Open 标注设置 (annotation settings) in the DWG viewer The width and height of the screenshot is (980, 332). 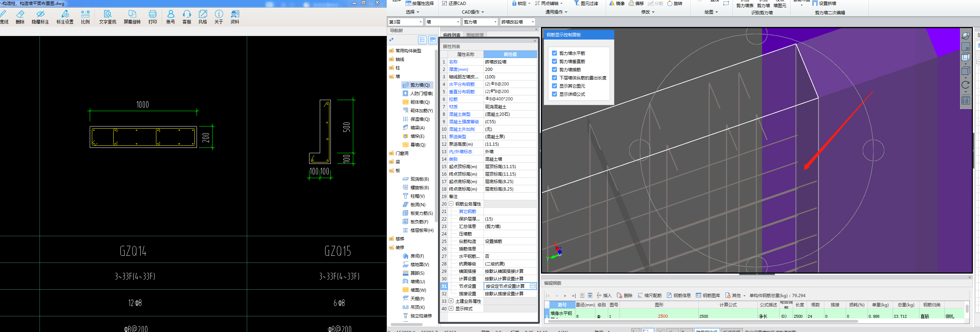(x=65, y=17)
